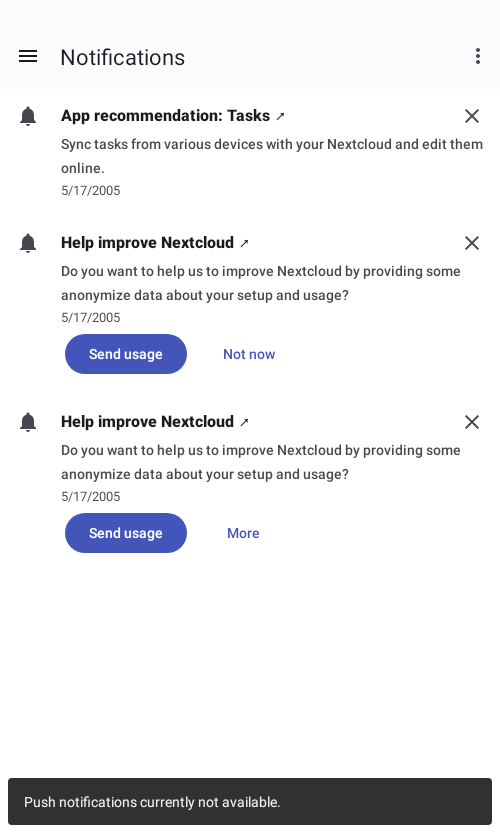Open the arrow link beside the second Help improve Nextcloud
Viewport: 500px width, 833px height.
coord(244,422)
